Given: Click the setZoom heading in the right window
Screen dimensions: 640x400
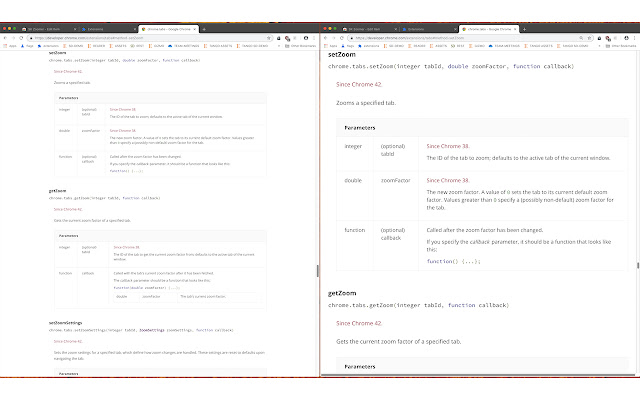Looking at the screenshot, I should (342, 54).
